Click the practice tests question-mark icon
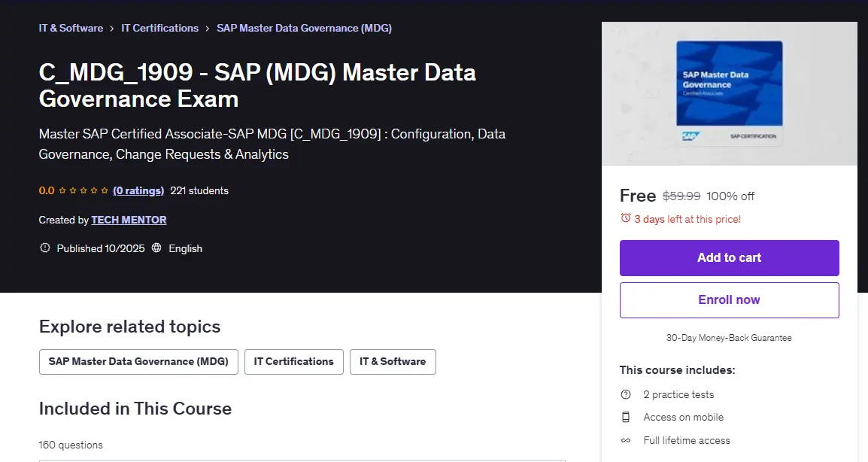868x462 pixels. pos(626,394)
